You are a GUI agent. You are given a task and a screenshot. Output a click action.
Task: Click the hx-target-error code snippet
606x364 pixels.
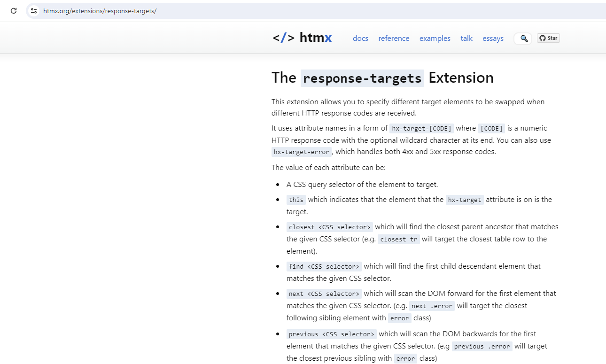[302, 152]
